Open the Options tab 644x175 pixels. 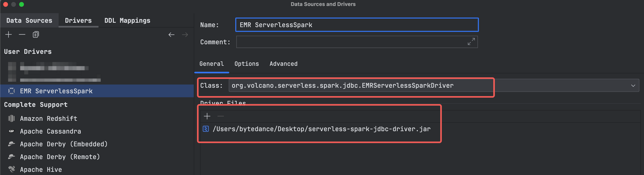coord(246,64)
